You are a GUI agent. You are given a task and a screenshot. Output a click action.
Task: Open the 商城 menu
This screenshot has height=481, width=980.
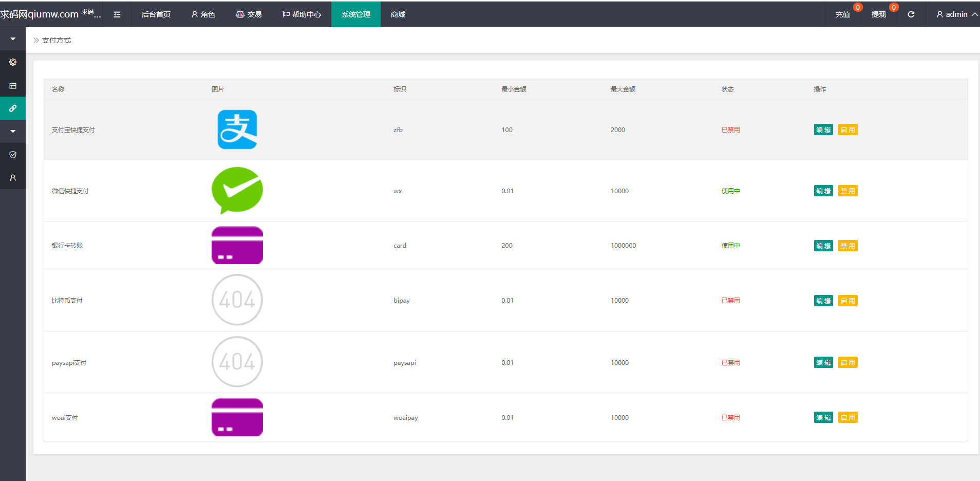398,14
